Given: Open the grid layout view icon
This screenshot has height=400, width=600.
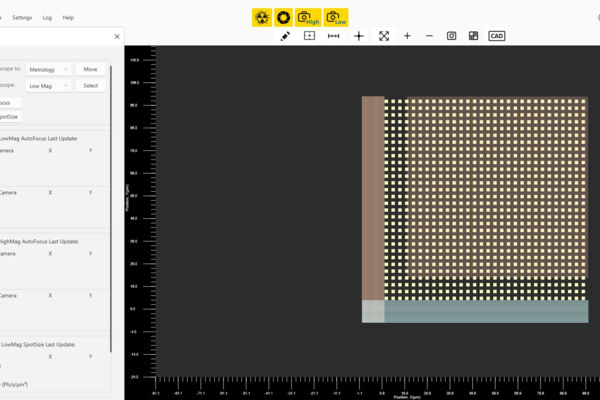Looking at the screenshot, I should [x=473, y=36].
